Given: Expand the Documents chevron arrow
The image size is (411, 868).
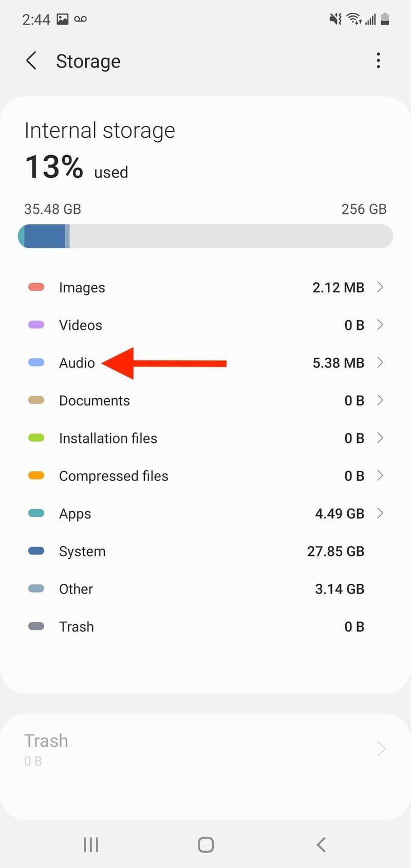Looking at the screenshot, I should click(380, 400).
